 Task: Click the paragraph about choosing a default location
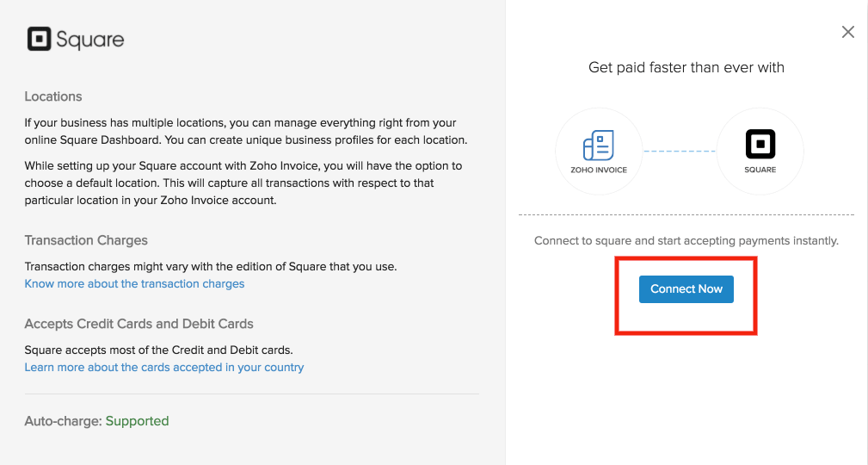click(243, 183)
